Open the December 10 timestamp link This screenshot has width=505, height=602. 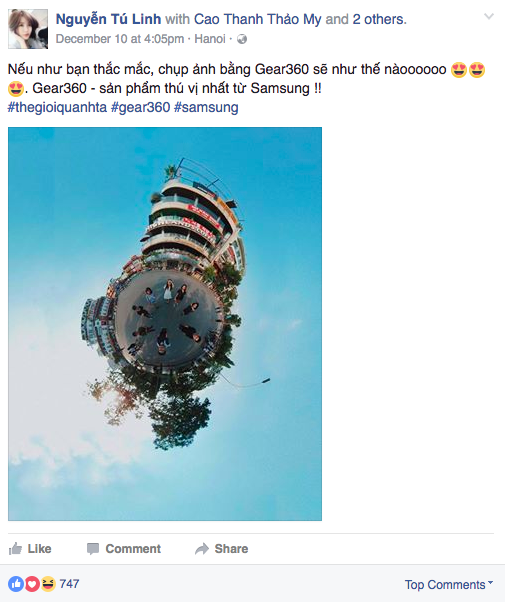(120, 39)
